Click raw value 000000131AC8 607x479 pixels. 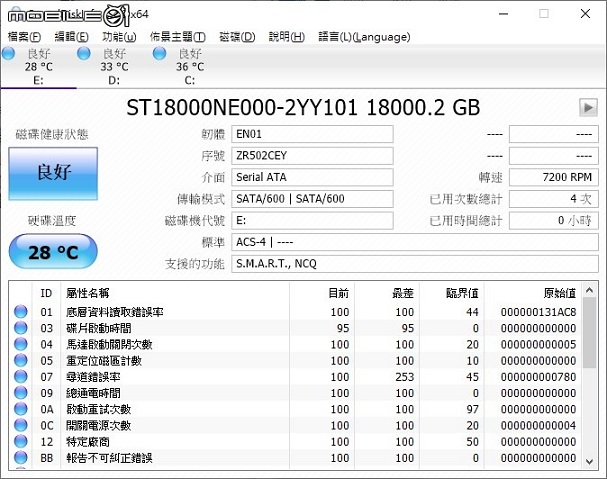pos(538,312)
